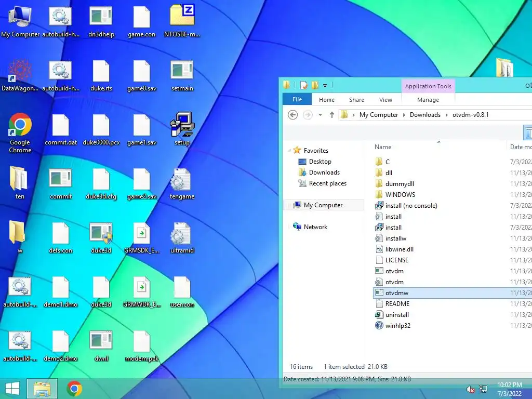Select the WINDOWS folder in file list
532x399 pixels.
click(395, 194)
